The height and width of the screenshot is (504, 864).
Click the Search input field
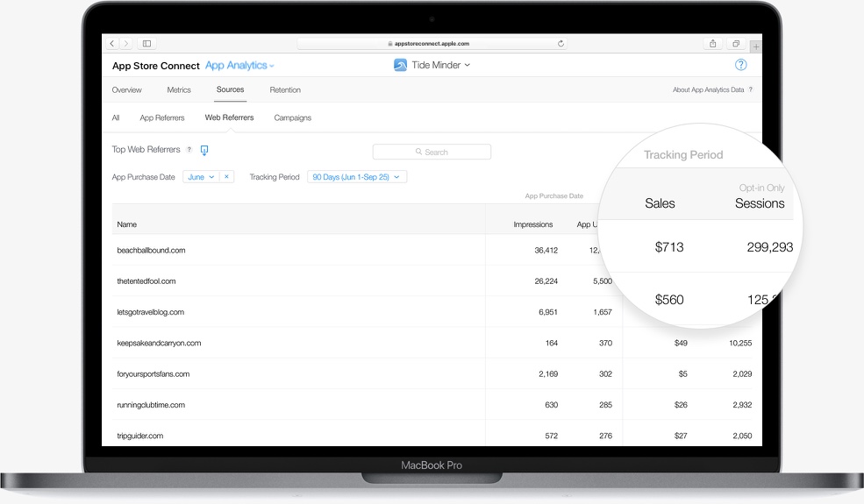pos(432,152)
